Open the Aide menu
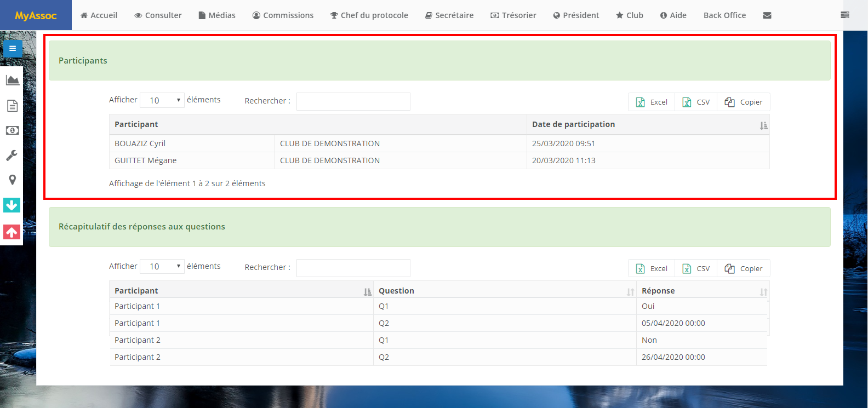Image resolution: width=868 pixels, height=408 pixels. coord(673,15)
